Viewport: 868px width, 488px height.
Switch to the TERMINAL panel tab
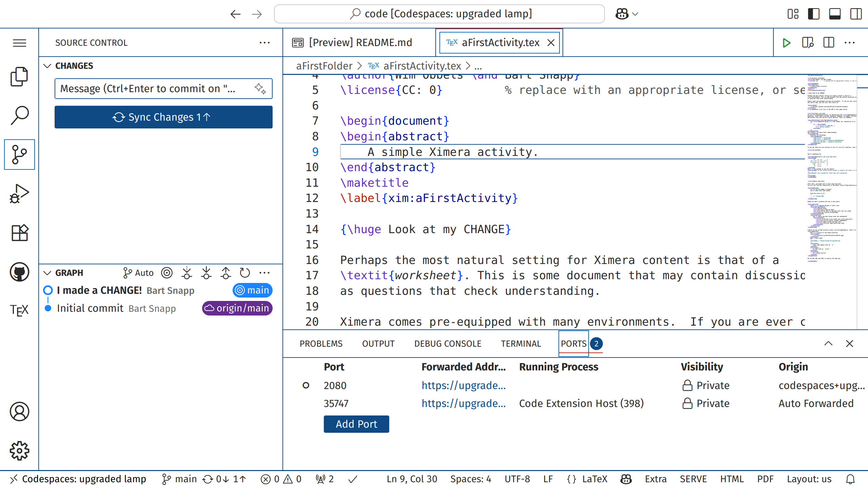[x=521, y=344]
